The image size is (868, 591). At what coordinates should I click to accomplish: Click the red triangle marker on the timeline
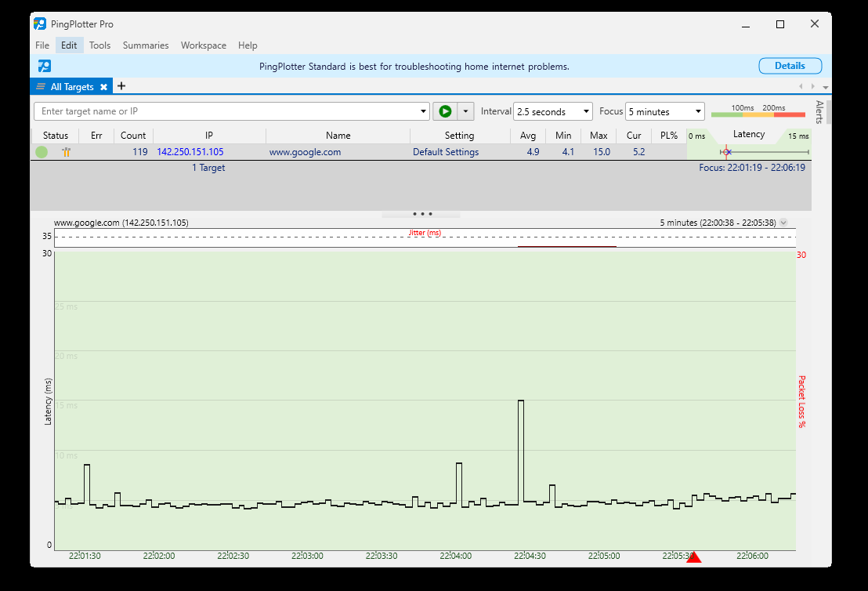coord(693,557)
